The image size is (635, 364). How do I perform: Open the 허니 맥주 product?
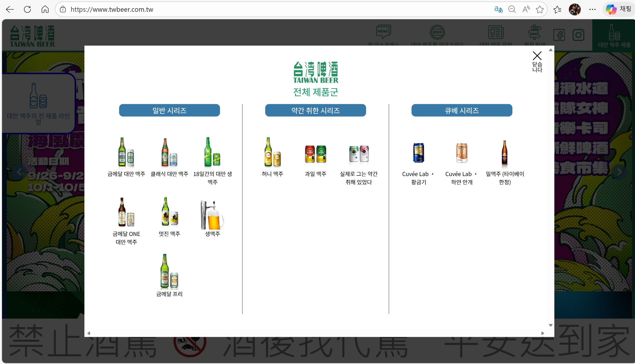coord(272,153)
